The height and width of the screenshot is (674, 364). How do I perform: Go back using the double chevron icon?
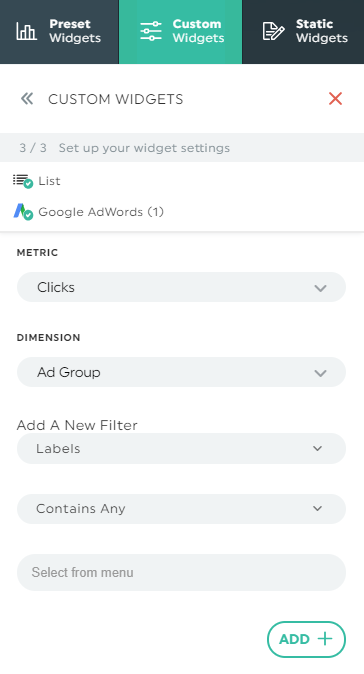click(27, 99)
